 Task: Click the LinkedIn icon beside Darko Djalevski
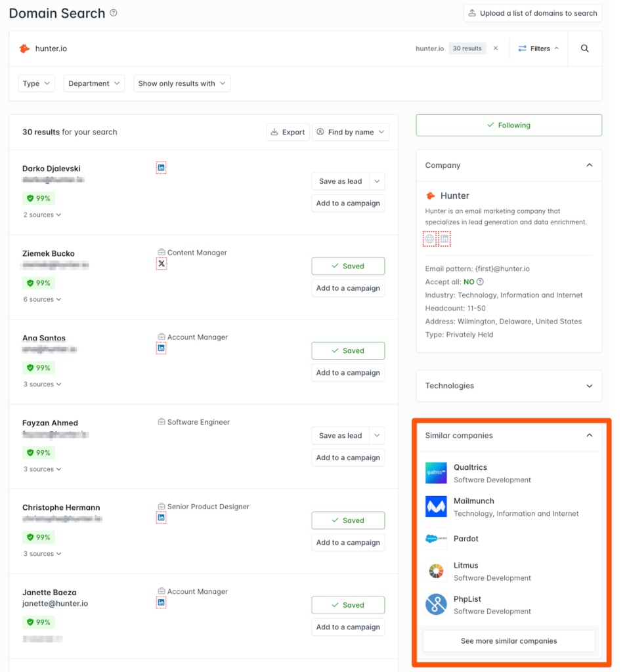pos(161,167)
